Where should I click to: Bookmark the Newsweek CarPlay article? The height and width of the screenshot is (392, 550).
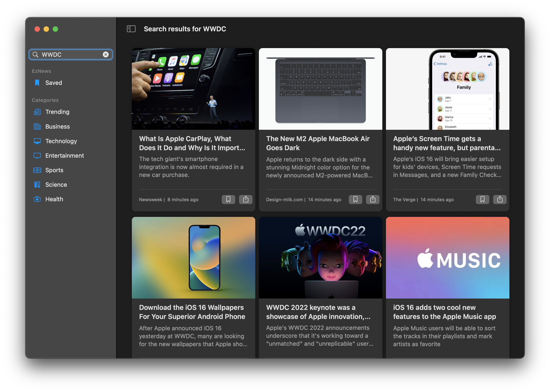pos(228,199)
